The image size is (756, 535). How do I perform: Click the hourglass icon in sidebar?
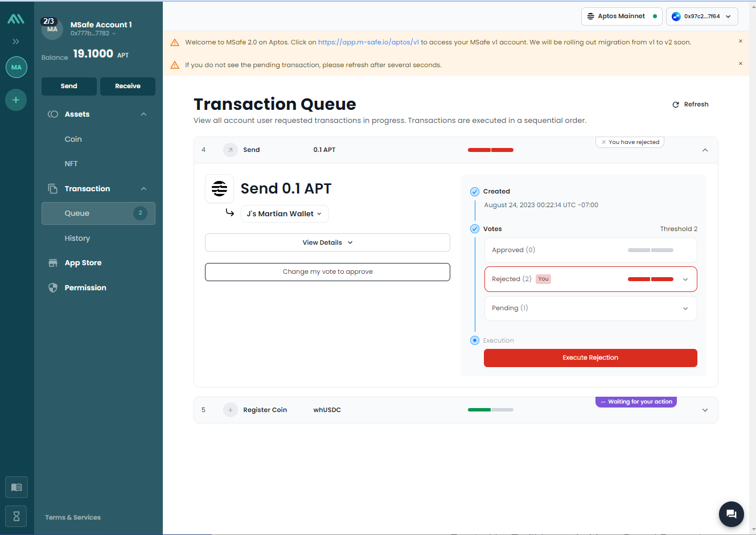click(17, 516)
